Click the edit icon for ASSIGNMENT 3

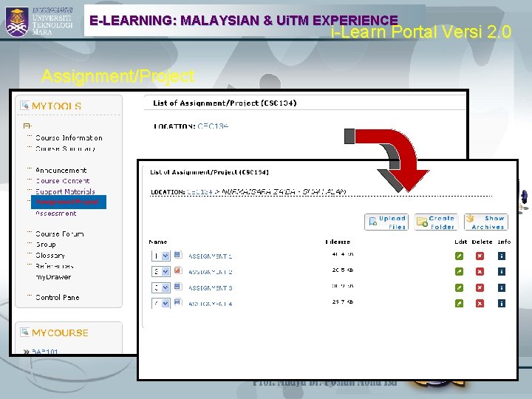[x=459, y=287]
